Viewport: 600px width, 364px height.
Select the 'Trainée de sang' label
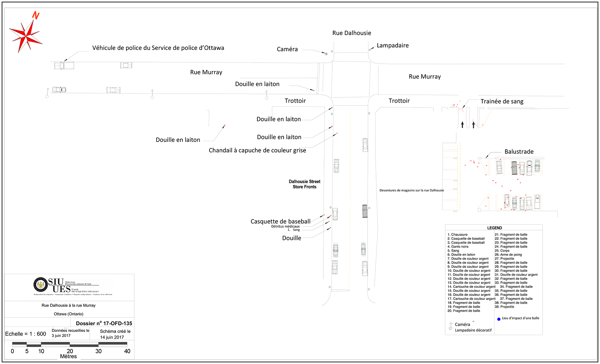pyautogui.click(x=502, y=101)
